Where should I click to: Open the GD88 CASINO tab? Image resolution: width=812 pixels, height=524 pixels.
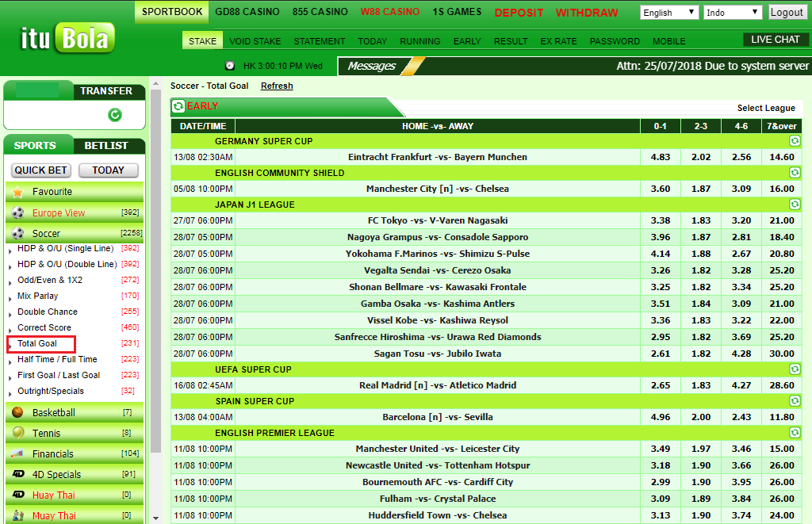tap(247, 12)
